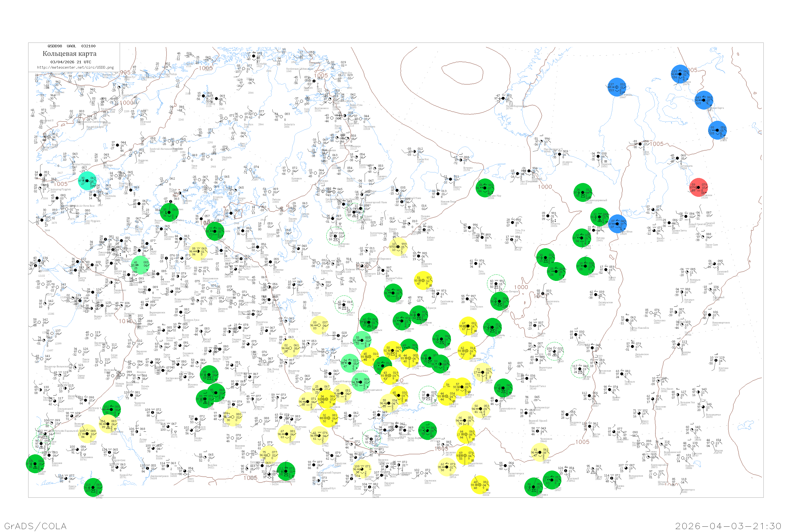Select the blue Диксон 20674 station circle
This screenshot has width=798, height=532.
pos(680,74)
